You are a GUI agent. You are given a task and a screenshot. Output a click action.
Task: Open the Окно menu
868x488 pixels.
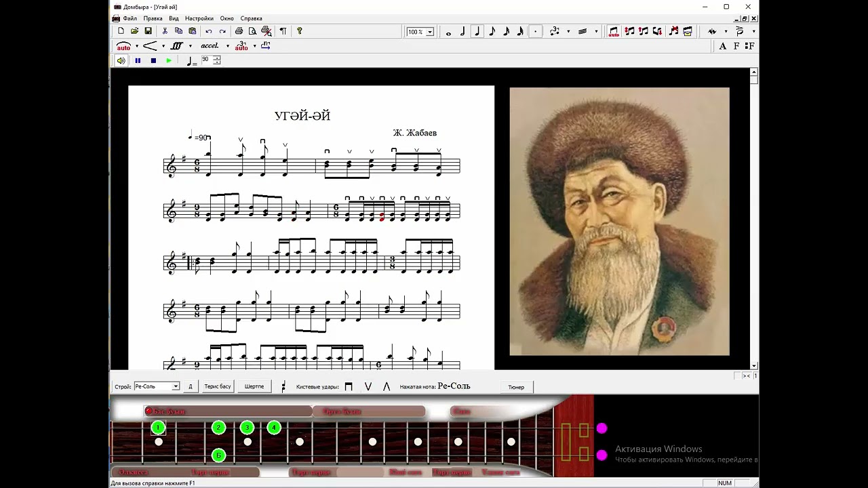(x=227, y=18)
